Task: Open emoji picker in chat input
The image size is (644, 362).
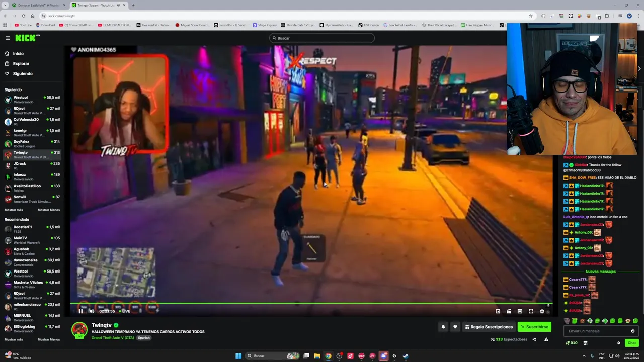Action: 633,331
